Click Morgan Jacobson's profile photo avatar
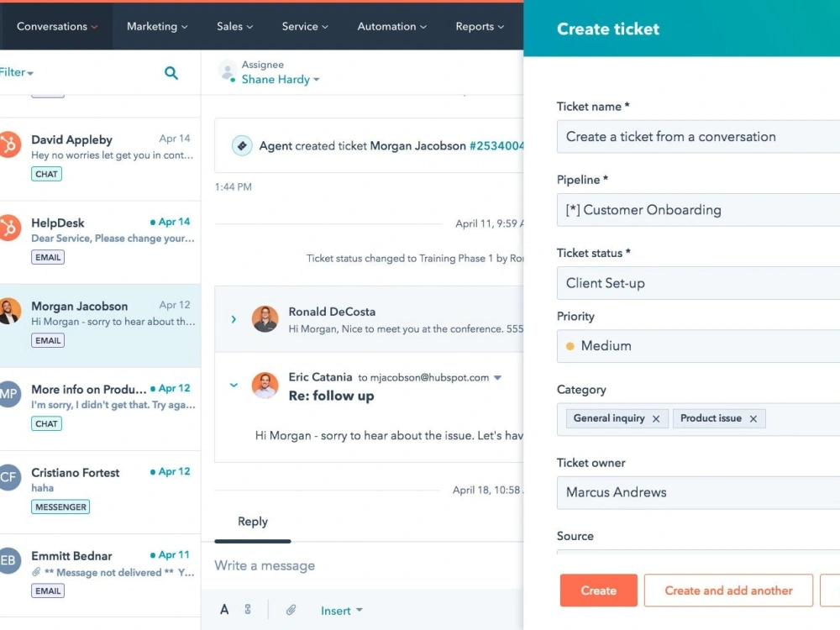The width and height of the screenshot is (840, 630). (9, 312)
